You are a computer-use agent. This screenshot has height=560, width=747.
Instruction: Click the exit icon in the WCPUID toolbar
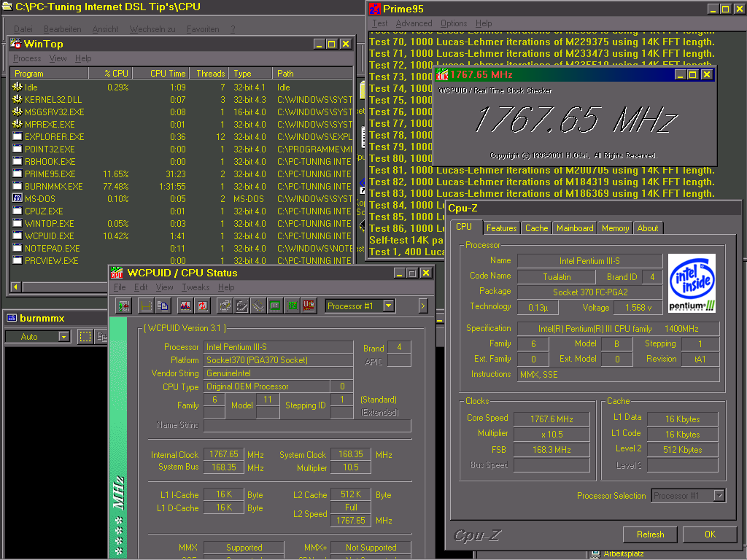124,306
